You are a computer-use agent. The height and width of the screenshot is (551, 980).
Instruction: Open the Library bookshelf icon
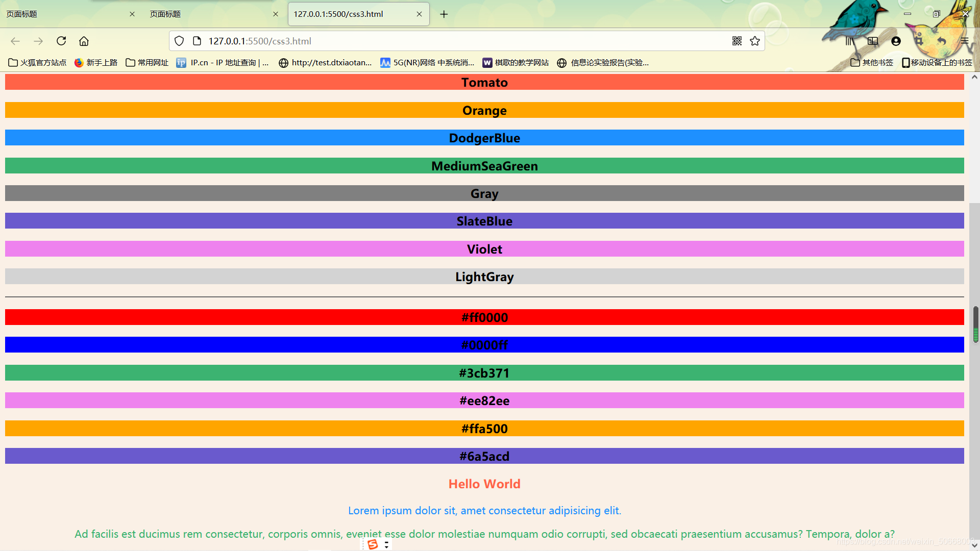849,41
